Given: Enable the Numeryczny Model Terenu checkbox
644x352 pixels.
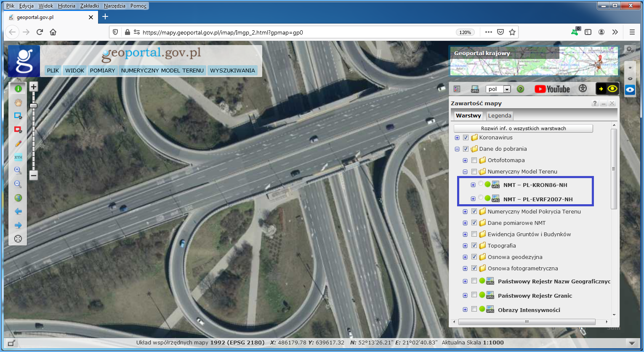Looking at the screenshot, I should [474, 171].
